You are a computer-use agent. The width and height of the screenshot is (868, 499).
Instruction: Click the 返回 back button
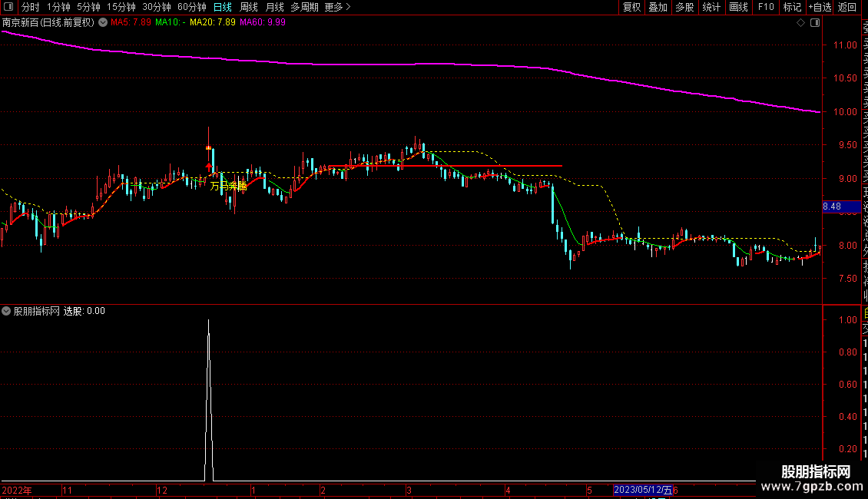point(847,7)
